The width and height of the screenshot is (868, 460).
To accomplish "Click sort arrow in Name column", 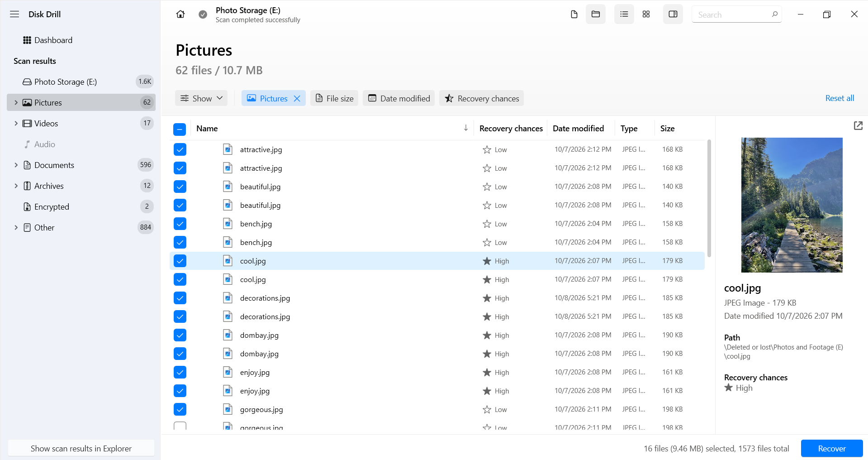I will point(466,128).
